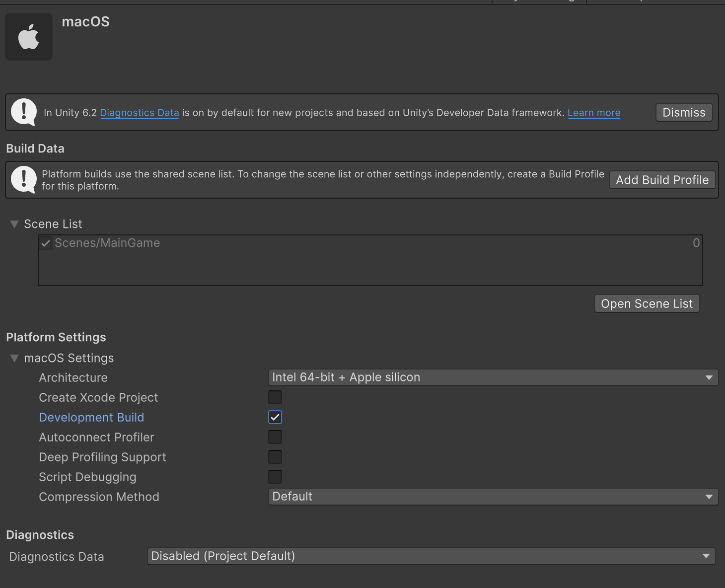Dismiss the diagnostics notice
This screenshot has height=588, width=725.
pos(684,113)
